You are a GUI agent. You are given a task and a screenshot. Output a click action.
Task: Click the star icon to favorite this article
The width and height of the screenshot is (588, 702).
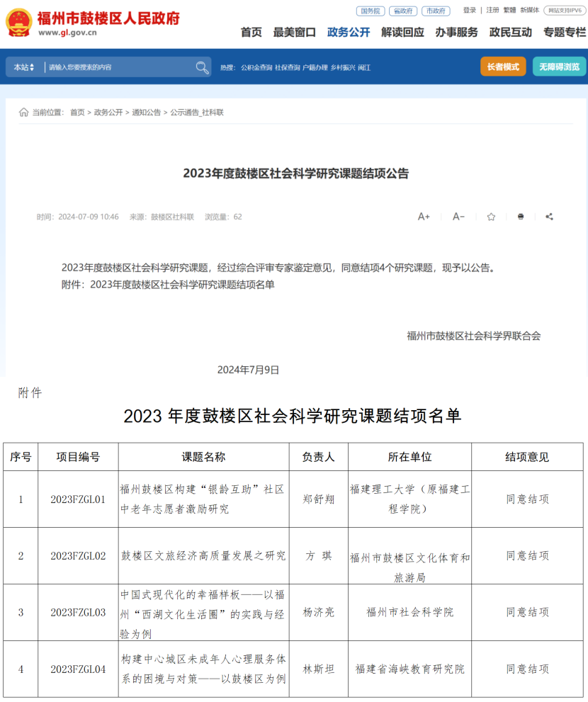pos(490,217)
